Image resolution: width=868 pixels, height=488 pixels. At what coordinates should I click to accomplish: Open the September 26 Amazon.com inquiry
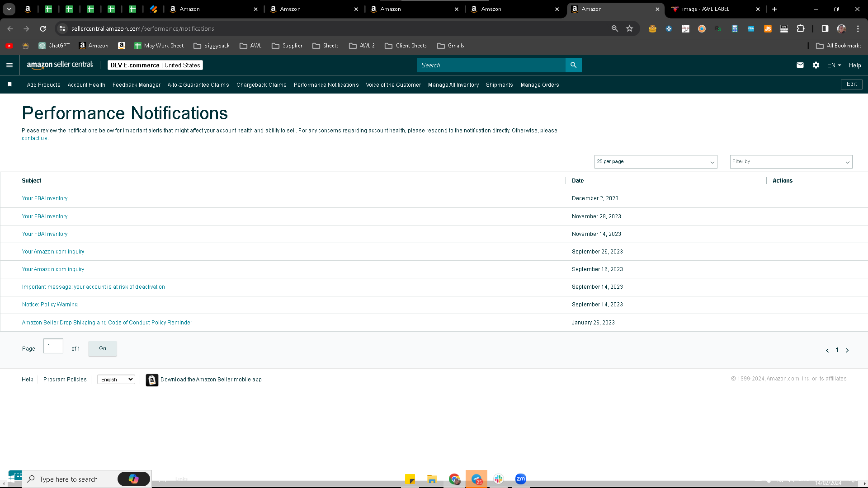coord(53,252)
